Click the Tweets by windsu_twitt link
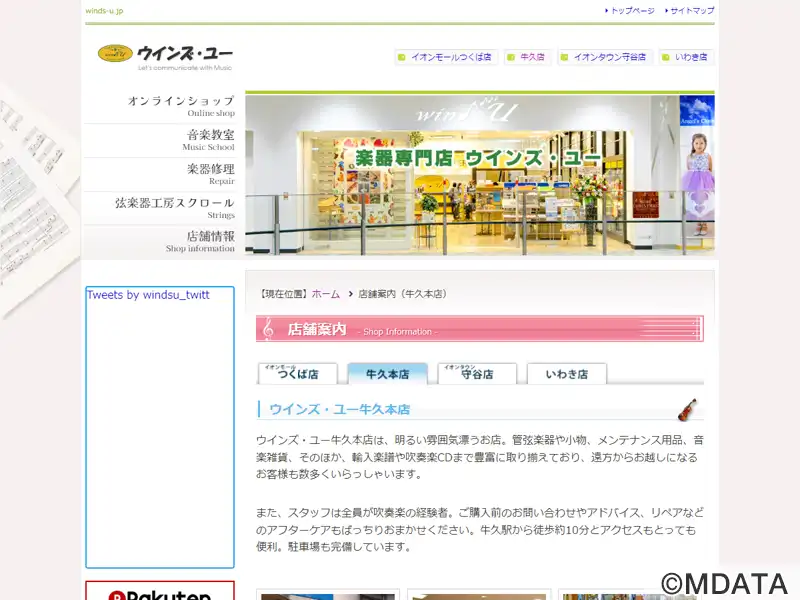800x600 pixels. (x=148, y=295)
